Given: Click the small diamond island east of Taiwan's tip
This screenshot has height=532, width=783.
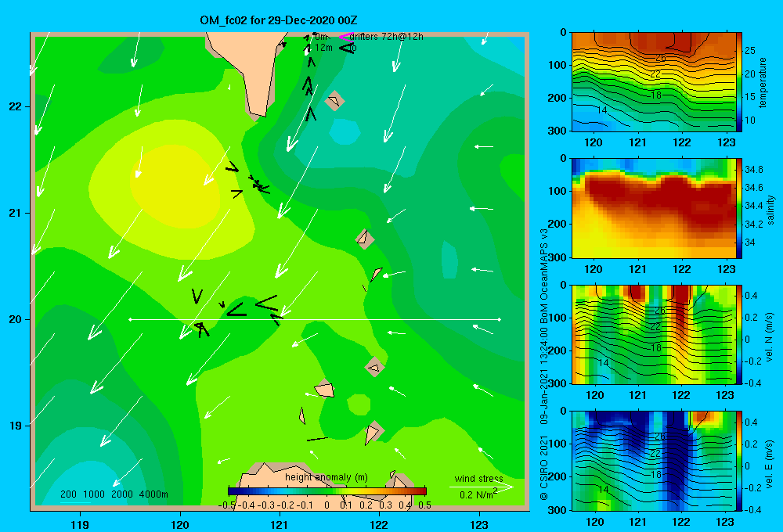Looking at the screenshot, I should coord(334,101).
